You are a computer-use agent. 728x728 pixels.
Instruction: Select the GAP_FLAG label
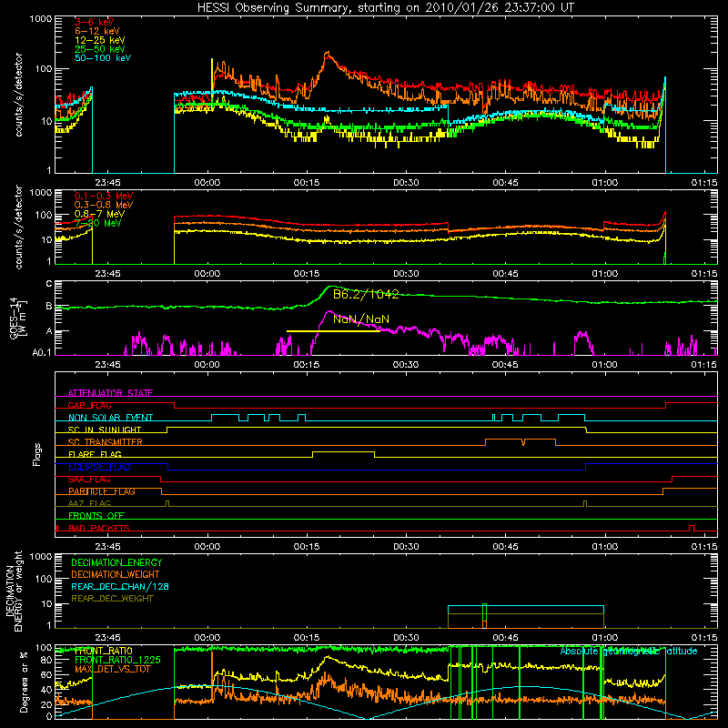(89, 405)
